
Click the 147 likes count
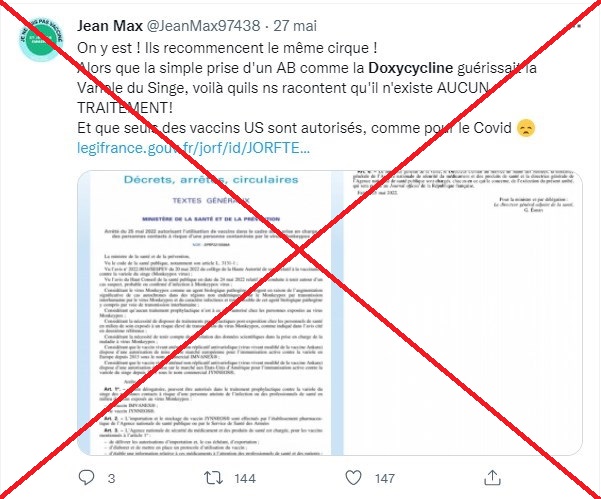384,478
